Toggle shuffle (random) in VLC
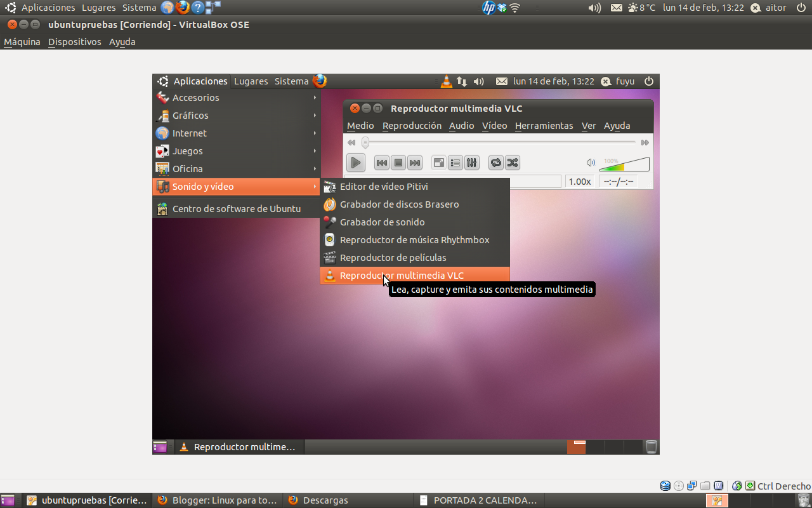 [513, 163]
